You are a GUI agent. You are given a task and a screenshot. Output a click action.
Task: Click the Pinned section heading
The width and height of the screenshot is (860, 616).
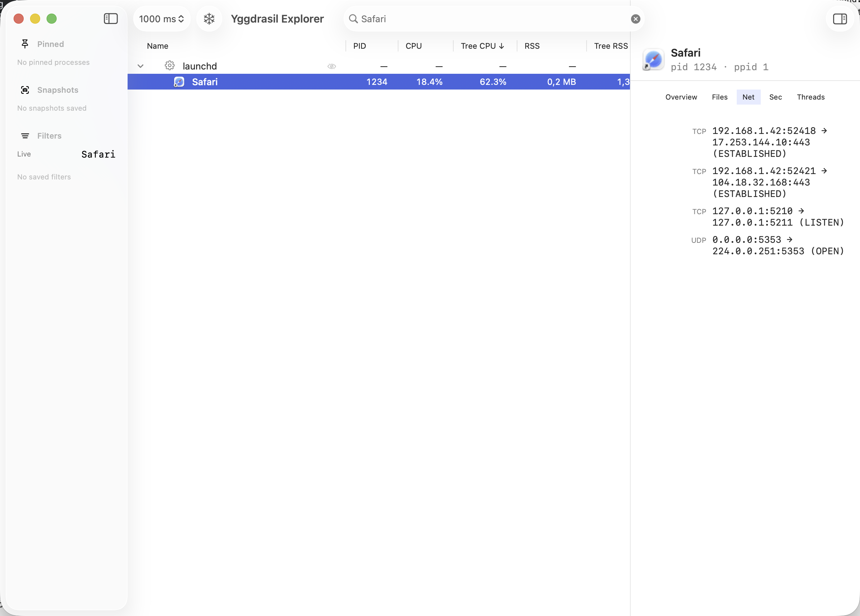[x=51, y=44]
